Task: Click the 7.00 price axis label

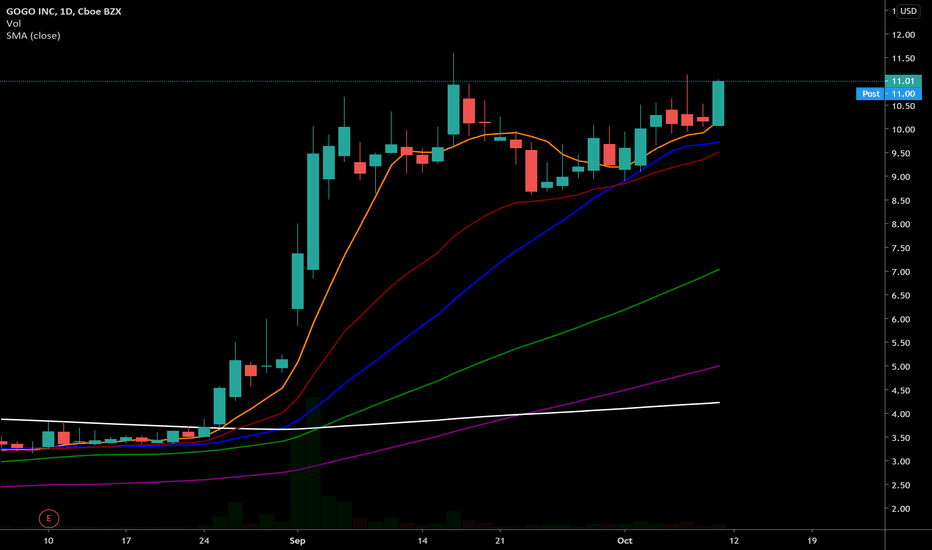Action: pyautogui.click(x=901, y=272)
